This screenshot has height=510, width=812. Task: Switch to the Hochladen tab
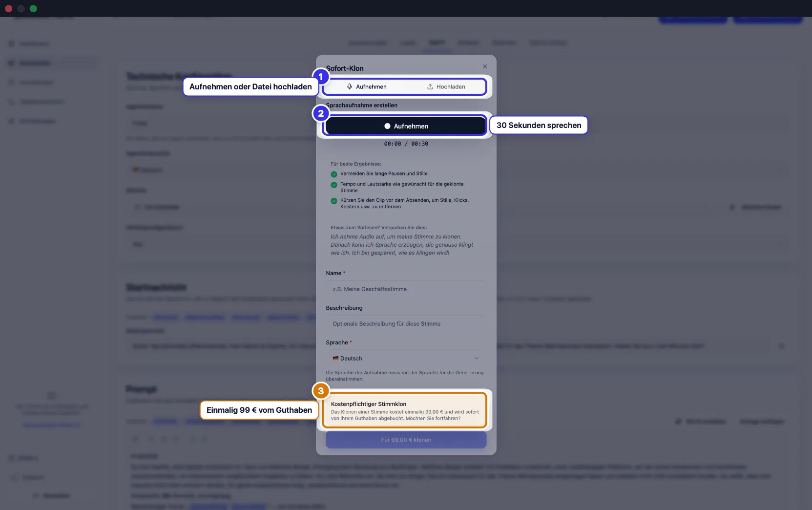click(446, 86)
